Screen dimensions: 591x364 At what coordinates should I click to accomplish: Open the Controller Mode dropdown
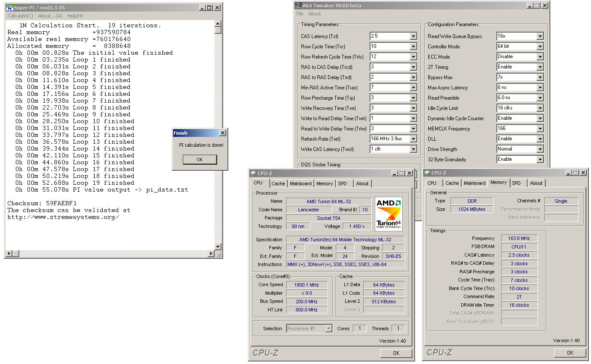pos(540,47)
